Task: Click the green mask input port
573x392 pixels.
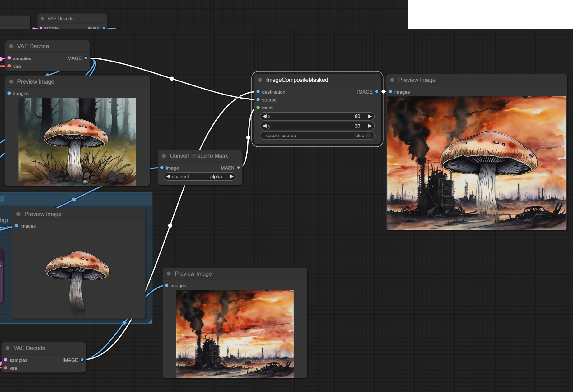Action: (258, 108)
